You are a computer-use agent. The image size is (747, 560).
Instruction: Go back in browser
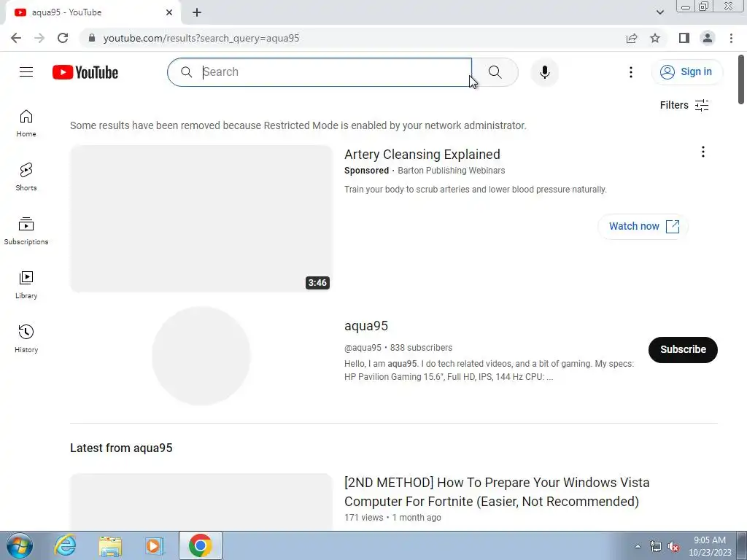click(x=16, y=38)
